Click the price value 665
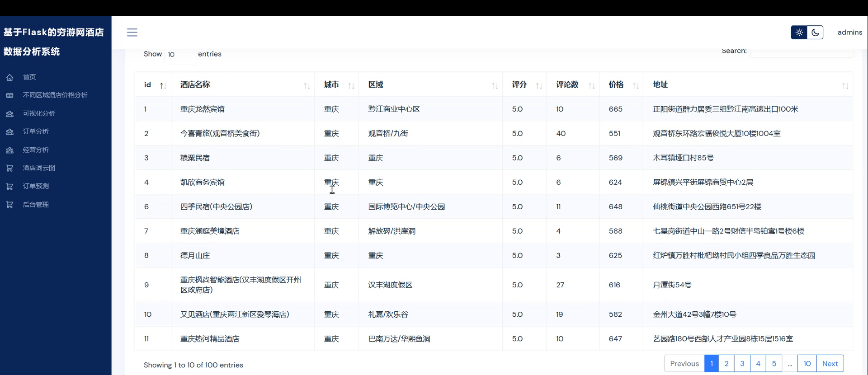This screenshot has width=868, height=375. pyautogui.click(x=616, y=109)
